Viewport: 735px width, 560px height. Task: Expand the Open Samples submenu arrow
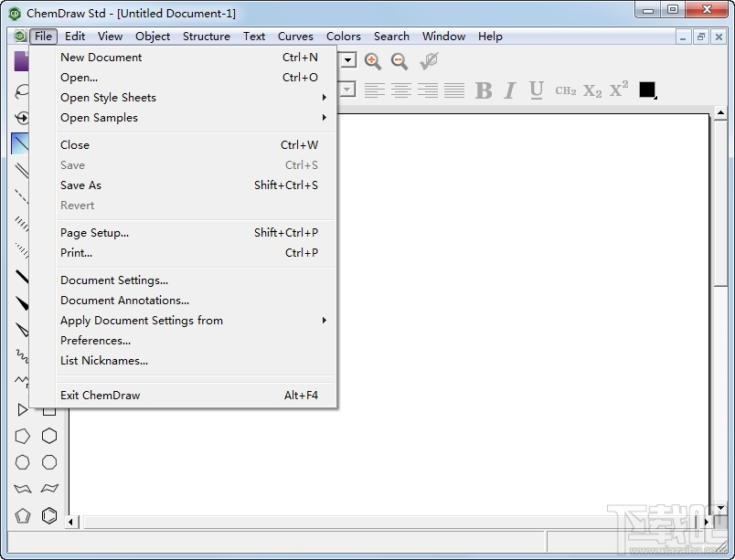[x=324, y=117]
